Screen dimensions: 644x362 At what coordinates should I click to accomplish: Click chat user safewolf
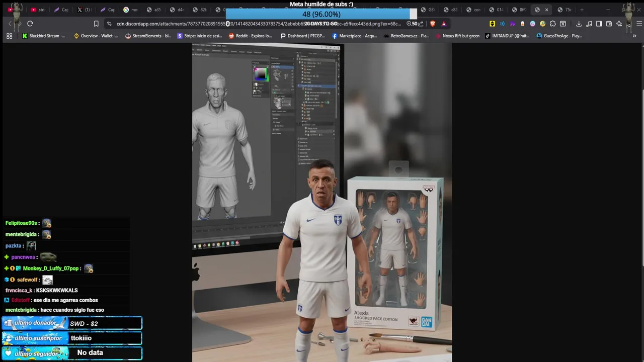click(x=27, y=280)
